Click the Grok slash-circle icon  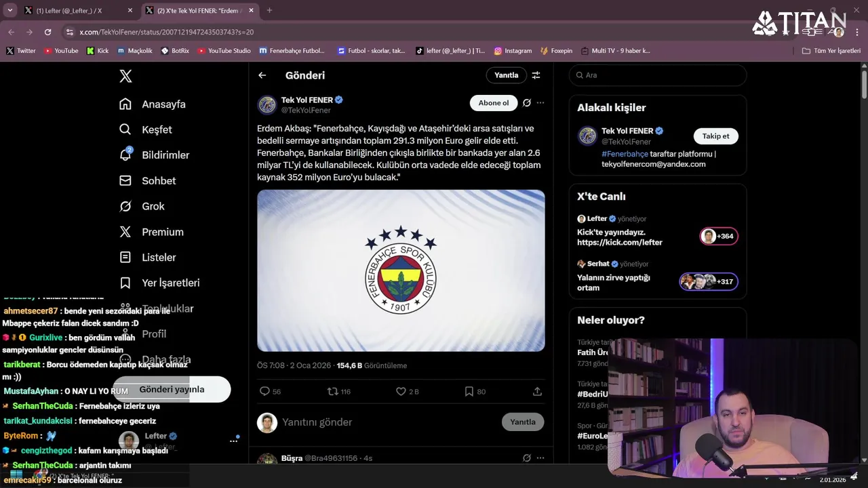point(125,206)
